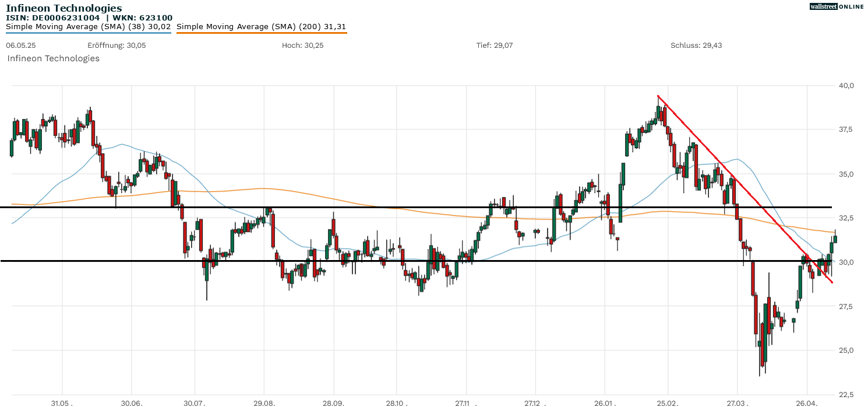Click the Tief 29,07 value
This screenshot has height=407, width=868.
pos(495,45)
